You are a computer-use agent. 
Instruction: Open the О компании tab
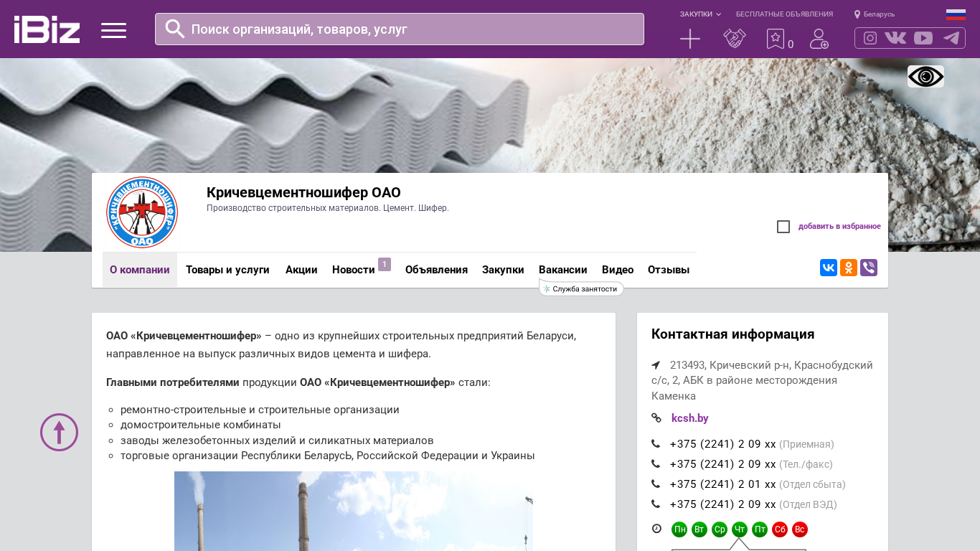click(140, 270)
